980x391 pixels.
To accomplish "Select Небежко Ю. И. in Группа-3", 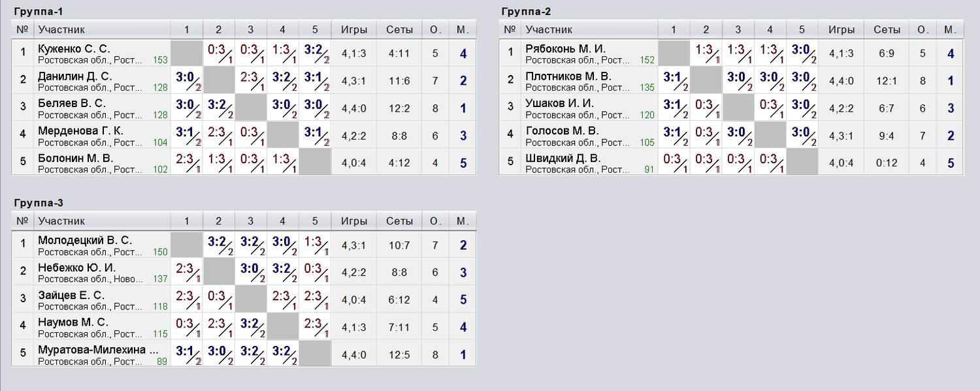I will tap(77, 268).
